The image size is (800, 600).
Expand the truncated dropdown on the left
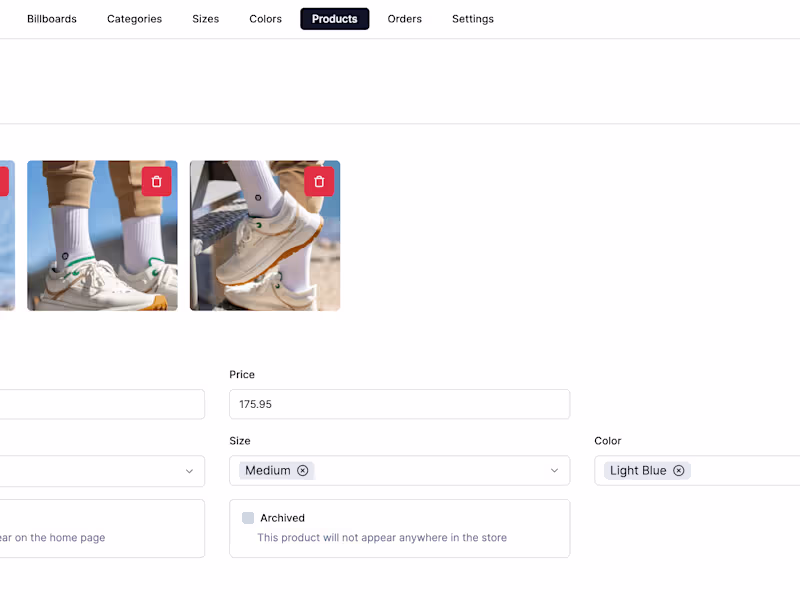[x=189, y=470]
